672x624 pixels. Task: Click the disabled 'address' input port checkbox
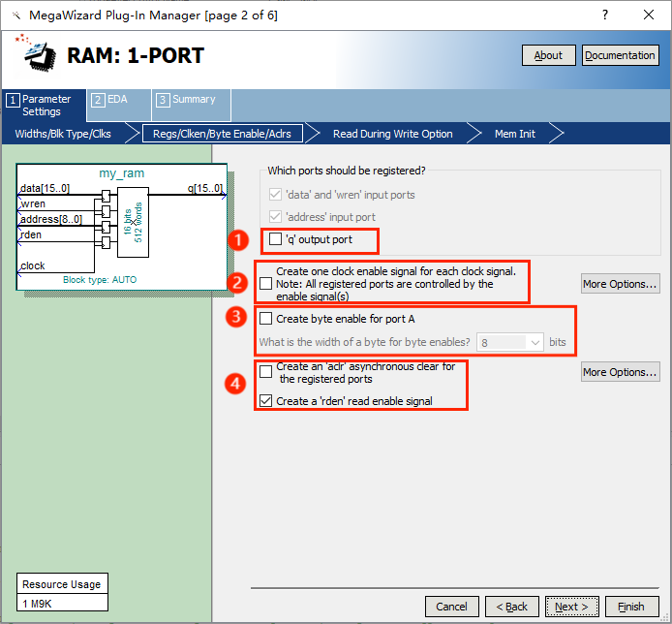click(275, 217)
